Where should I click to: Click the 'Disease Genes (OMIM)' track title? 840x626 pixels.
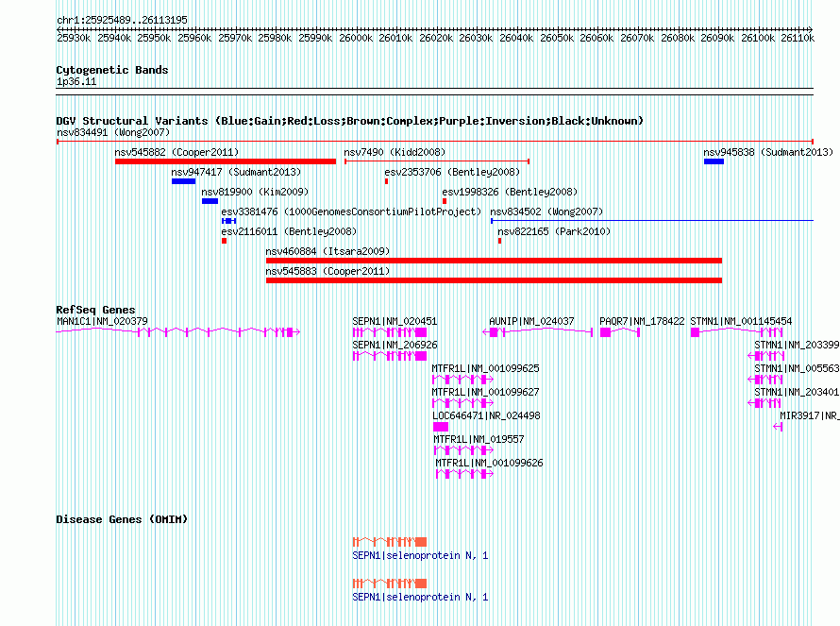[x=122, y=519]
